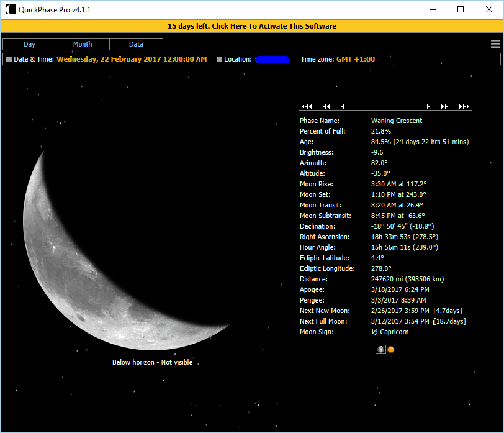Switch to the Day tab
The width and height of the screenshot is (504, 433).
tap(29, 44)
